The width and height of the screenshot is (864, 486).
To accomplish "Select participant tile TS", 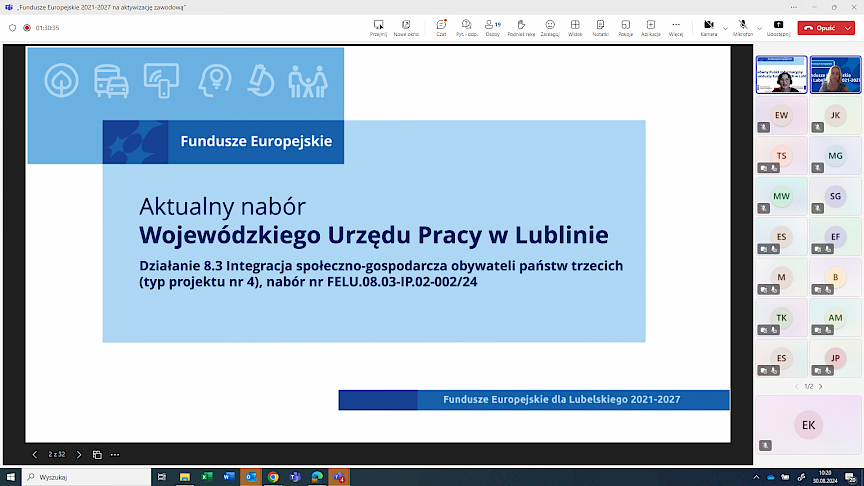I will (x=781, y=156).
